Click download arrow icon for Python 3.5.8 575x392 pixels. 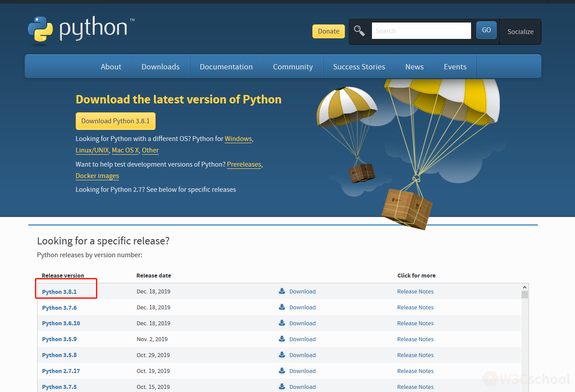click(282, 355)
